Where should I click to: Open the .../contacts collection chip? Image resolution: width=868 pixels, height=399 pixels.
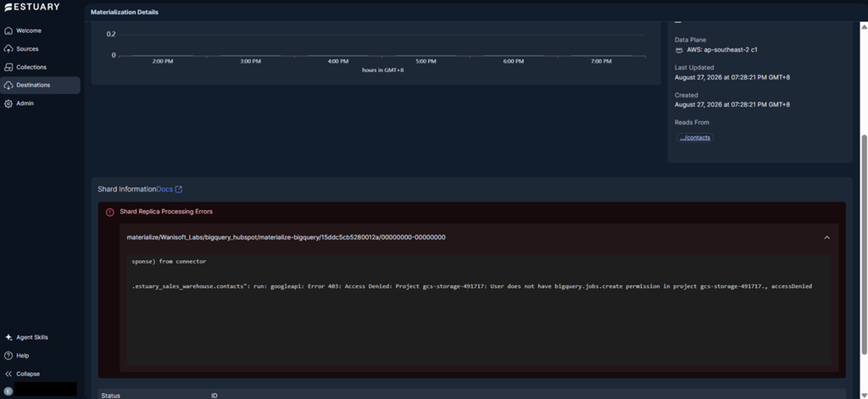pyautogui.click(x=695, y=138)
